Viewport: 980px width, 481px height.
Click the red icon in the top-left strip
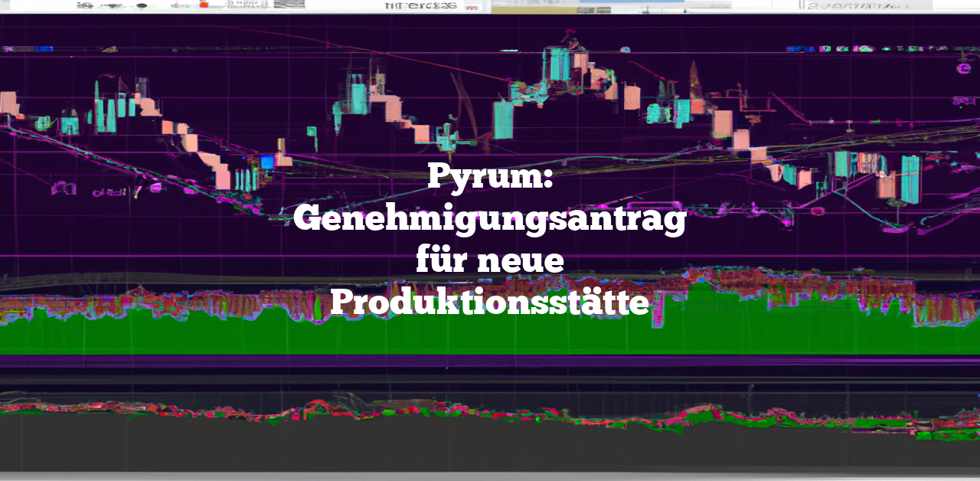click(x=204, y=5)
